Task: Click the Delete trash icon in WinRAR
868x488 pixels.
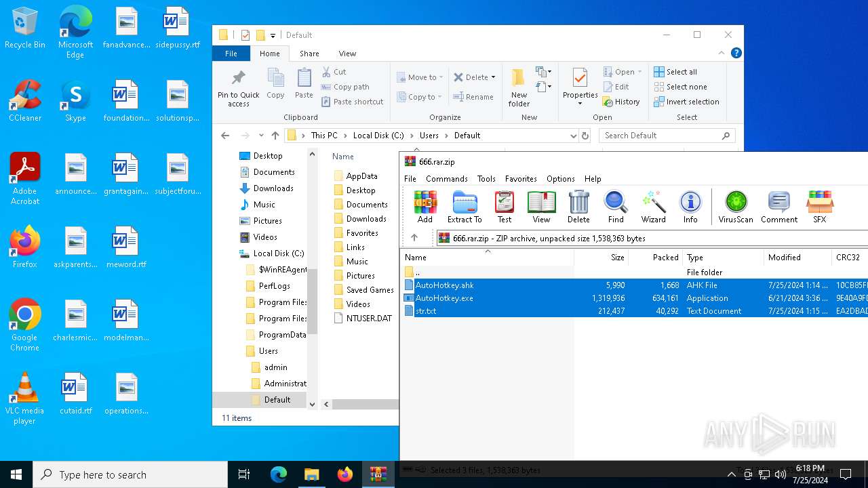Action: coord(578,207)
